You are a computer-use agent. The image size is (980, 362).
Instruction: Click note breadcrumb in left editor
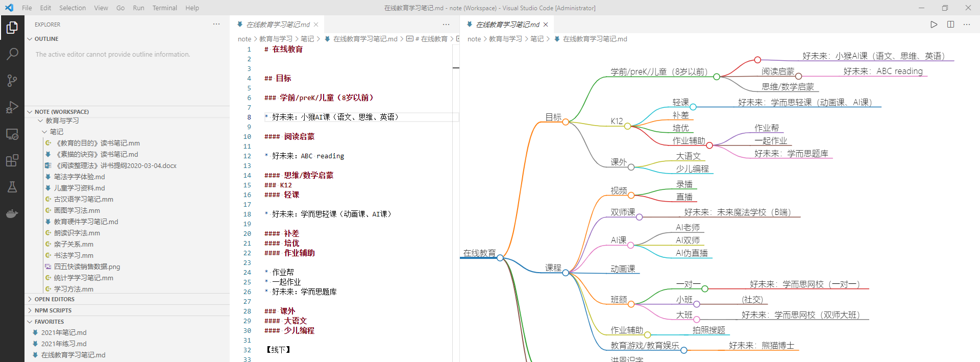(x=244, y=39)
